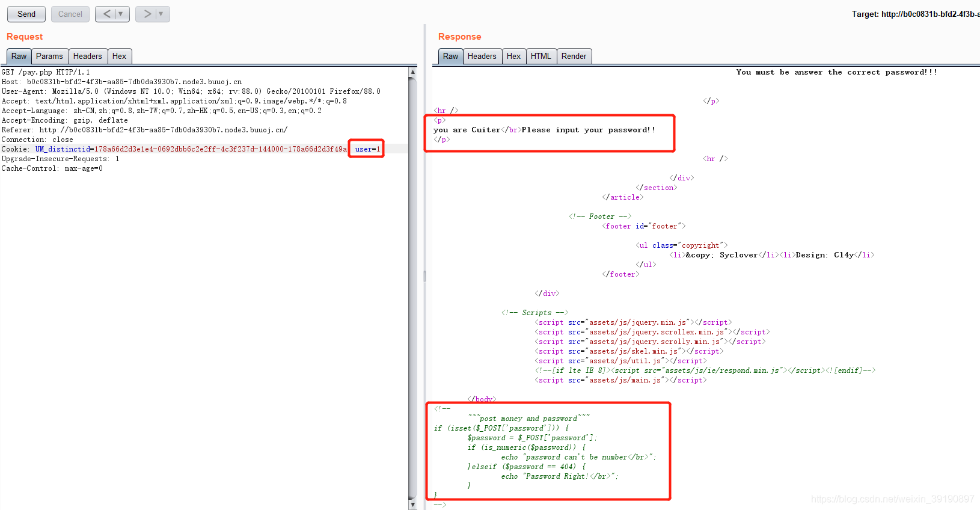Click the '$password == 404' code line
The height and width of the screenshot is (510, 980).
tap(527, 467)
